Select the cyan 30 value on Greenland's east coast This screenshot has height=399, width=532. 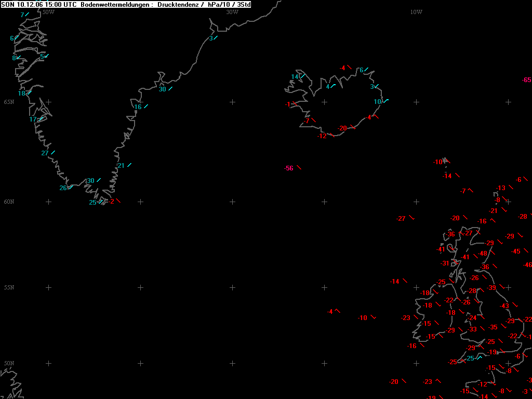[163, 89]
